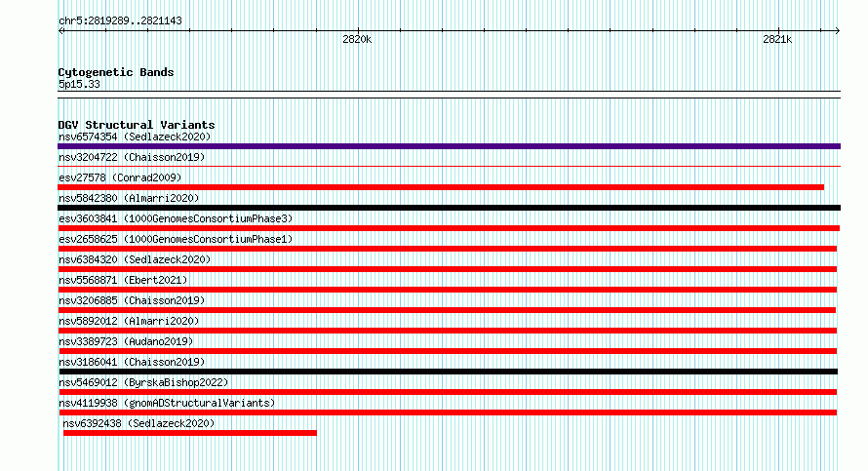Viewport: 868px width, 471px height.
Task: Open esv3603841 (1000GenomesConsortiumPhase3) label
Action: point(176,218)
